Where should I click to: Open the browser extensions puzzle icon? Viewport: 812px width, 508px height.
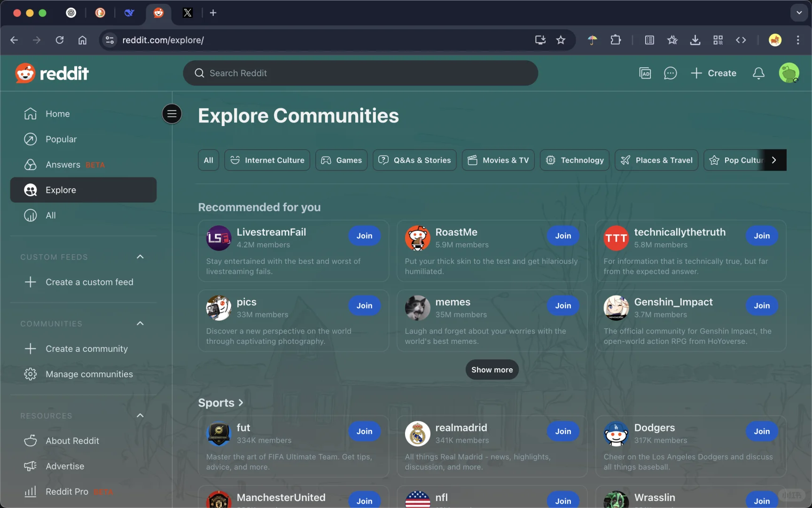pos(616,40)
